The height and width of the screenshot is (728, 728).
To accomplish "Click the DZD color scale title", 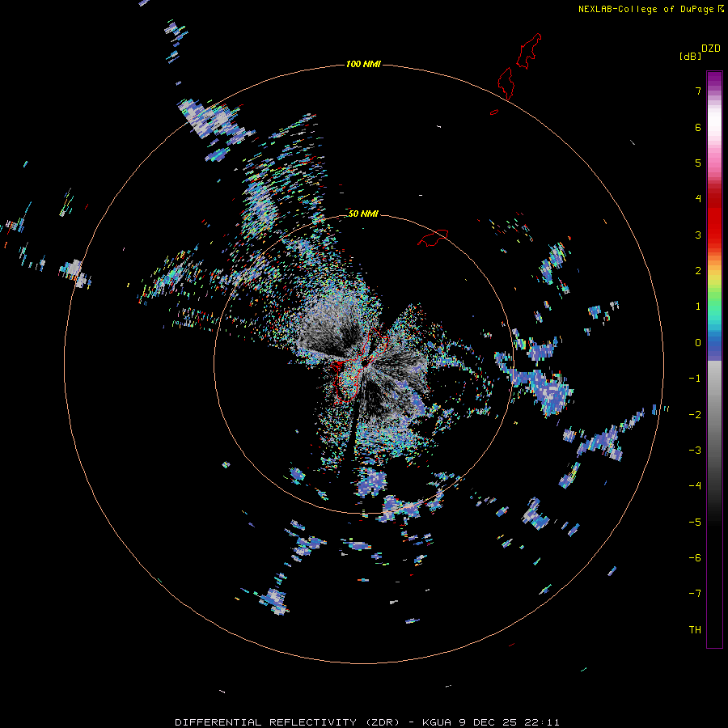I will [710, 49].
